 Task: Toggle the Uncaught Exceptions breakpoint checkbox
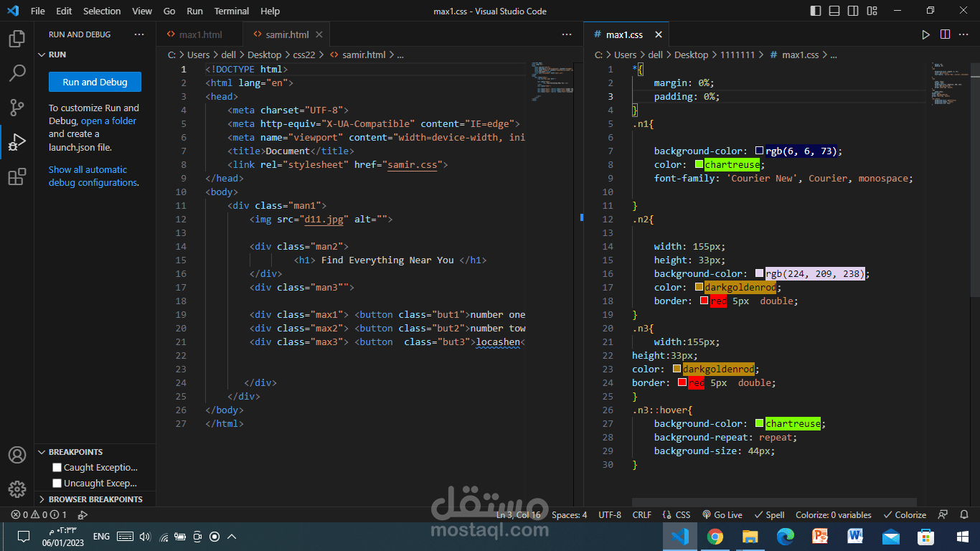[57, 484]
